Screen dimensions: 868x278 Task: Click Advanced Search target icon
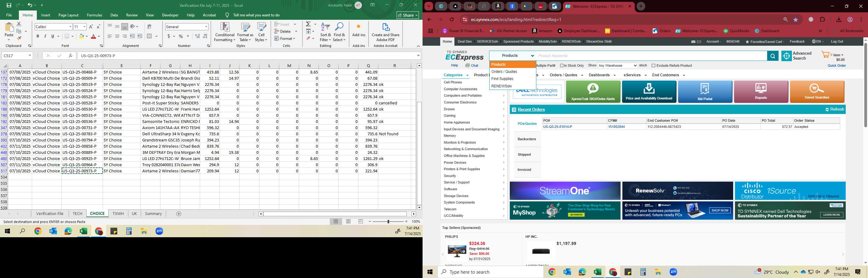tap(786, 56)
